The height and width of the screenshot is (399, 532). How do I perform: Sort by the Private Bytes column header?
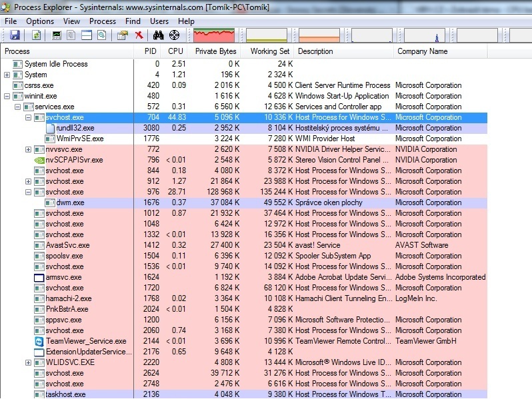coord(215,51)
